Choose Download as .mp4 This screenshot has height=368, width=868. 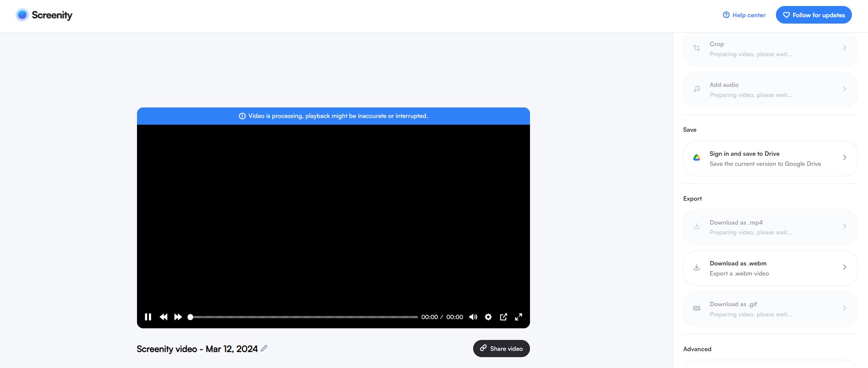(770, 227)
